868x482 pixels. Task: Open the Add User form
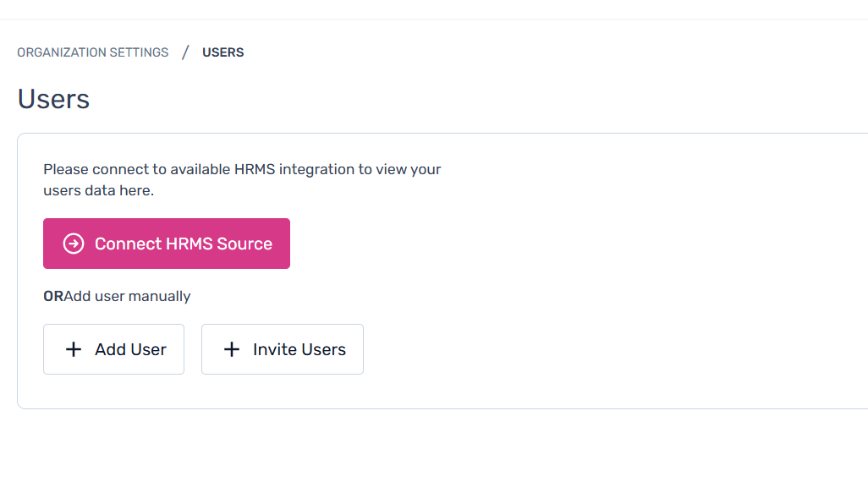click(x=113, y=349)
